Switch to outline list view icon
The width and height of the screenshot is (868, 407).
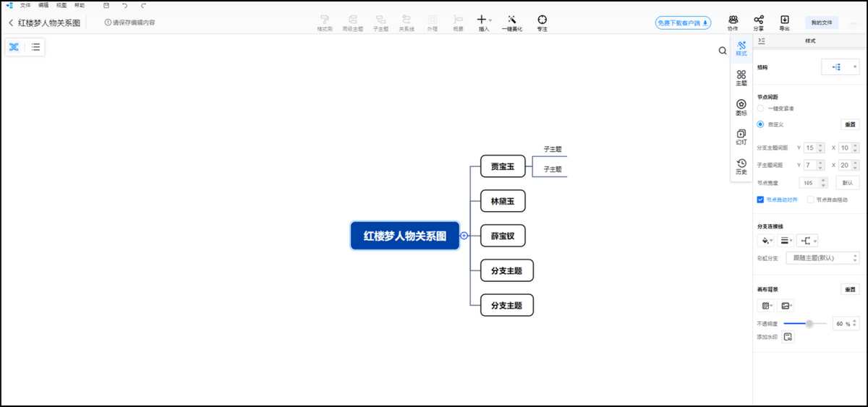point(35,47)
